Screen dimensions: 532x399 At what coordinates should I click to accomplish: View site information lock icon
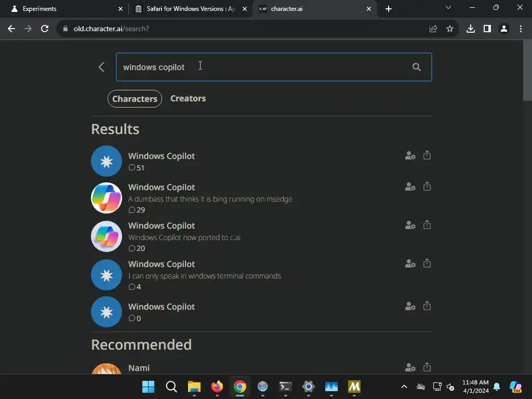coord(65,29)
